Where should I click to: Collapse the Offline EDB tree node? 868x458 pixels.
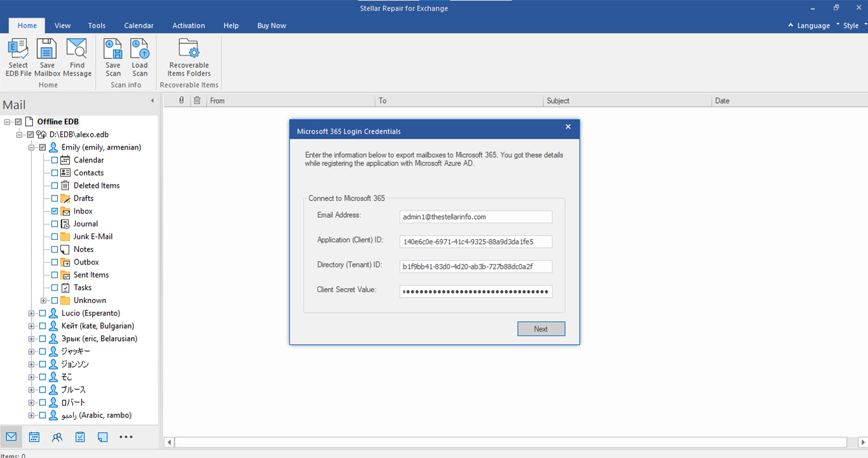click(7, 122)
